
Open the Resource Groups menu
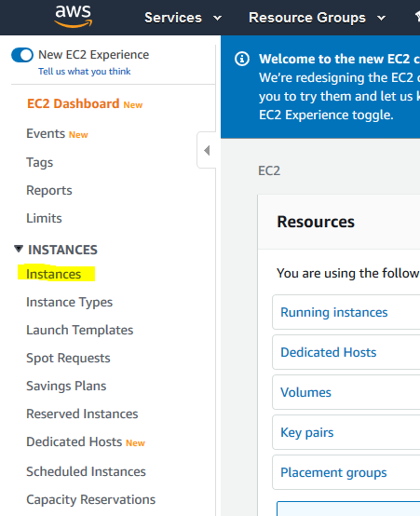click(307, 18)
